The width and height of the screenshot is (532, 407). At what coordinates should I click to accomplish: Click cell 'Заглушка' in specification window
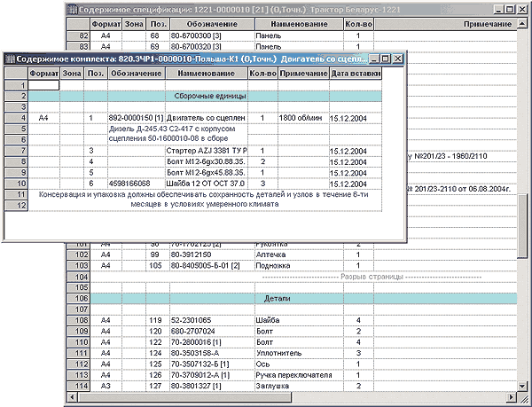pos(299,386)
